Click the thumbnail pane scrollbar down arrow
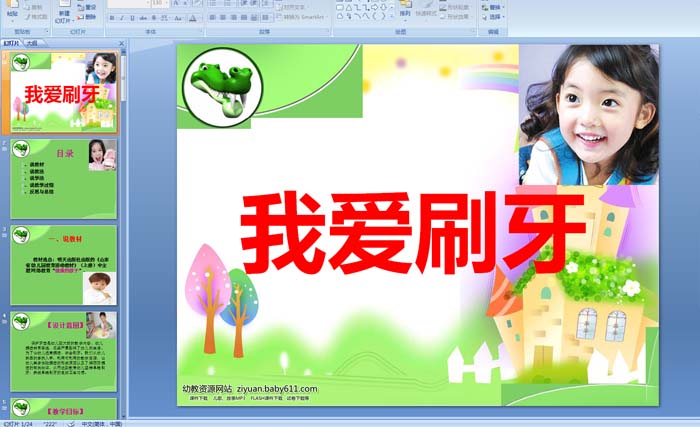This screenshot has width=700, height=427. click(x=124, y=415)
